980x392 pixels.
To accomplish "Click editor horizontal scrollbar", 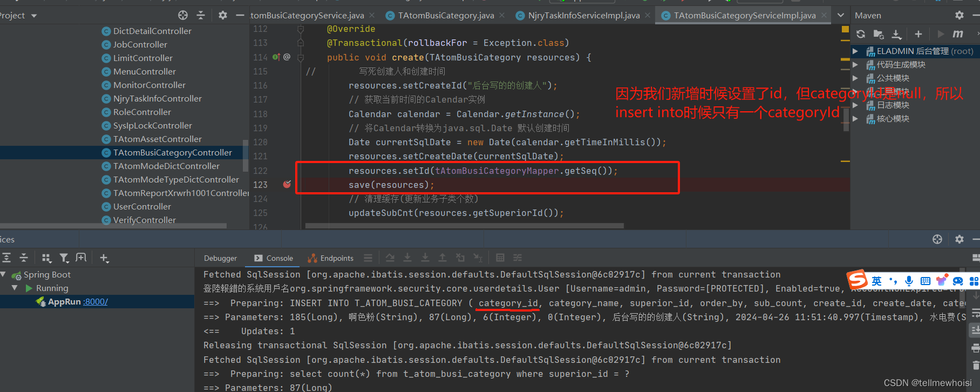I will click(x=464, y=226).
